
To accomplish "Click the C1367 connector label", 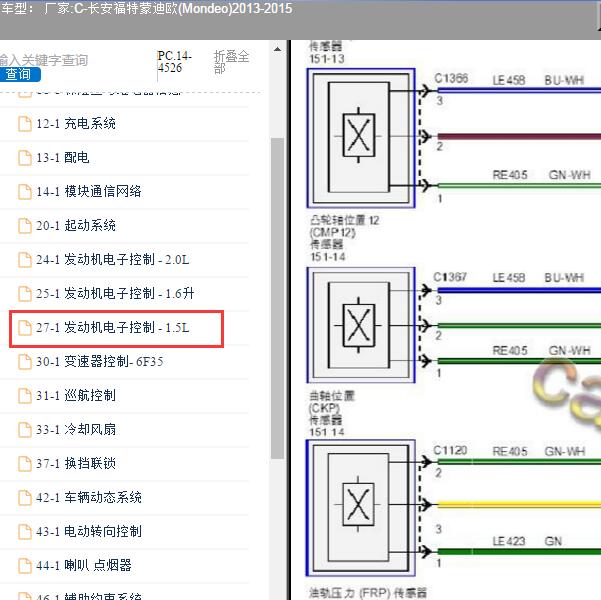I will point(450,277).
